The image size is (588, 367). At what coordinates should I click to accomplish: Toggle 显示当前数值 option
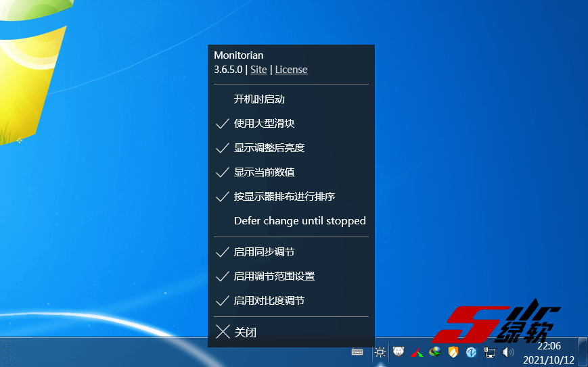[264, 172]
